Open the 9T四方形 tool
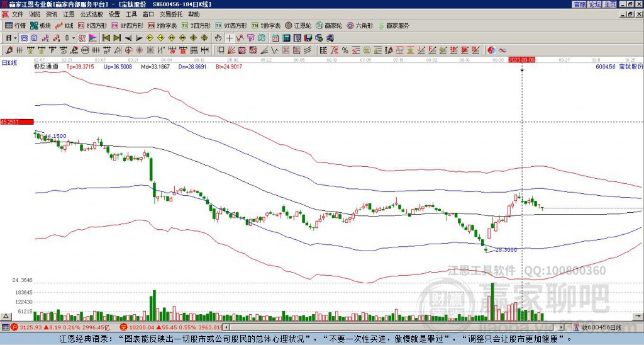Screen dimensions: 644x345 pyautogui.click(x=231, y=25)
